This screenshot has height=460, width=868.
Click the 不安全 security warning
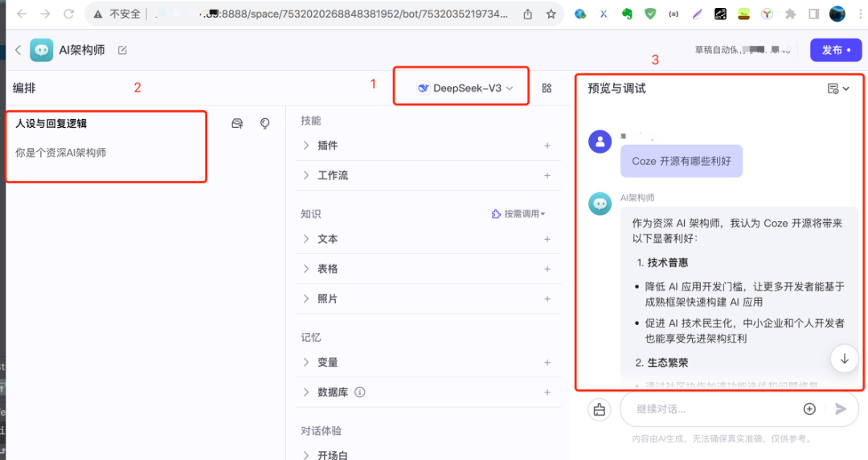point(117,14)
